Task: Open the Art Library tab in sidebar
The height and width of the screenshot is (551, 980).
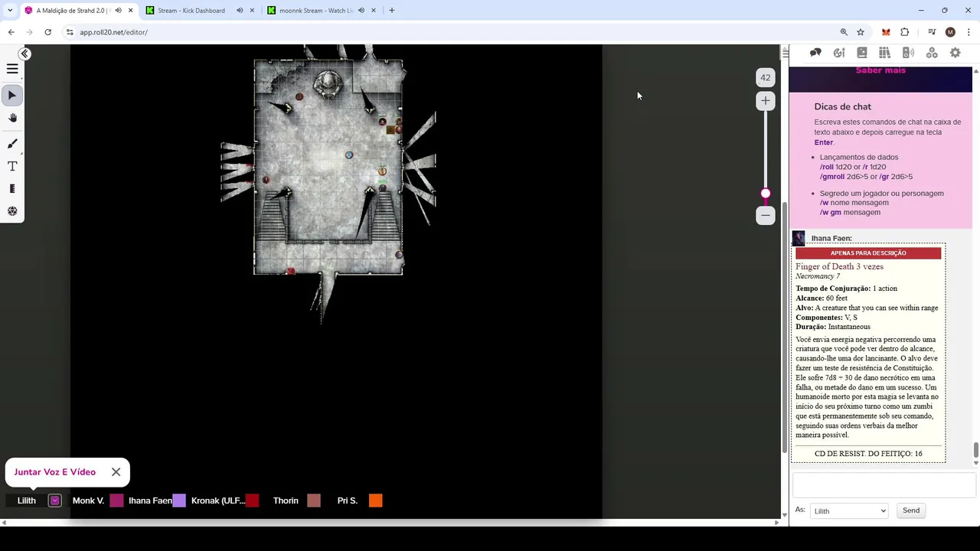Action: point(839,53)
